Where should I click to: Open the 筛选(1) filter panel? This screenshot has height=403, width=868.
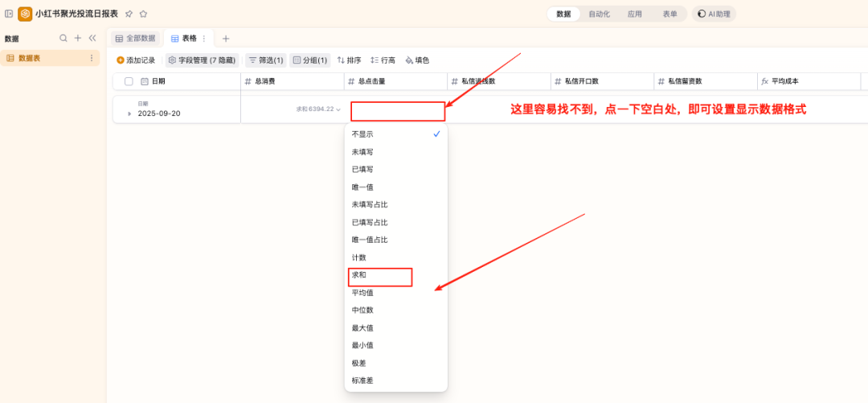pyautogui.click(x=265, y=60)
